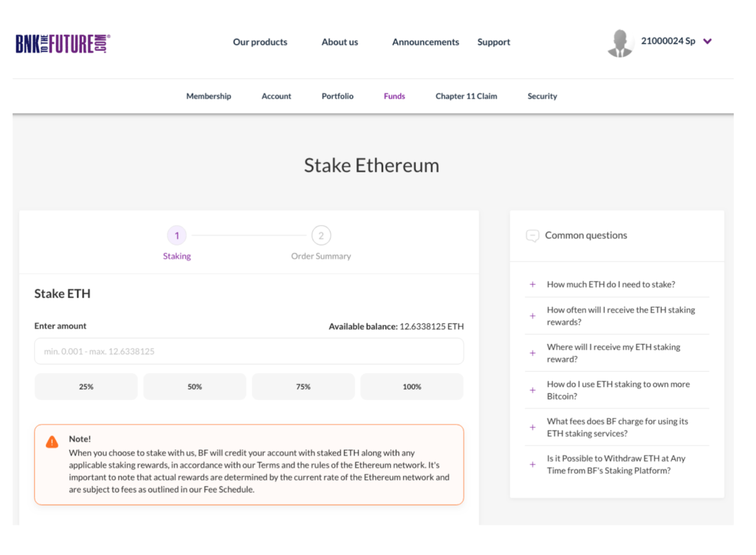Choose the 50% amount button
Image resolution: width=756 pixels, height=555 pixels.
[195, 387]
